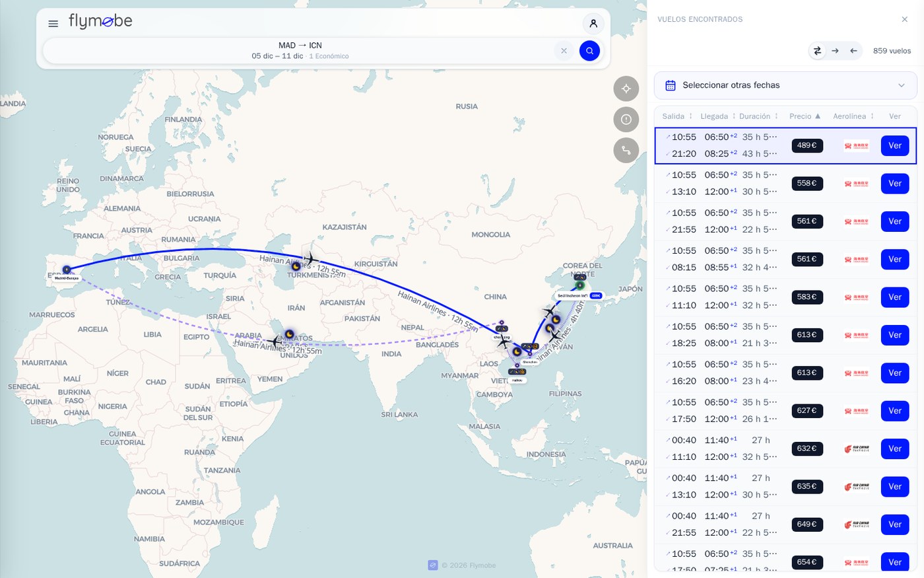Open the hamburger menu beside flymobe logo
924x578 pixels.
53,24
